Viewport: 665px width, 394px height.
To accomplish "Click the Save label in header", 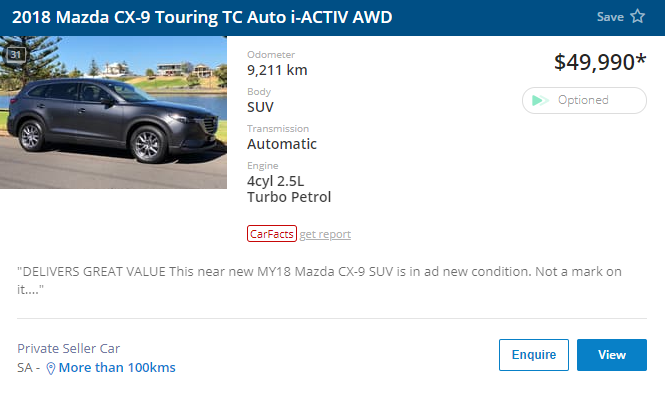I will 610,17.
